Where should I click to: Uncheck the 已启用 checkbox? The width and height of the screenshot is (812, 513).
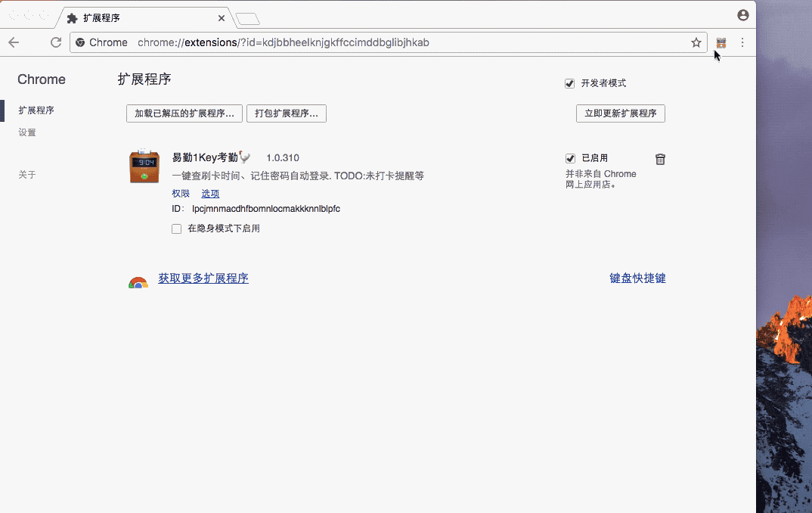tap(570, 159)
